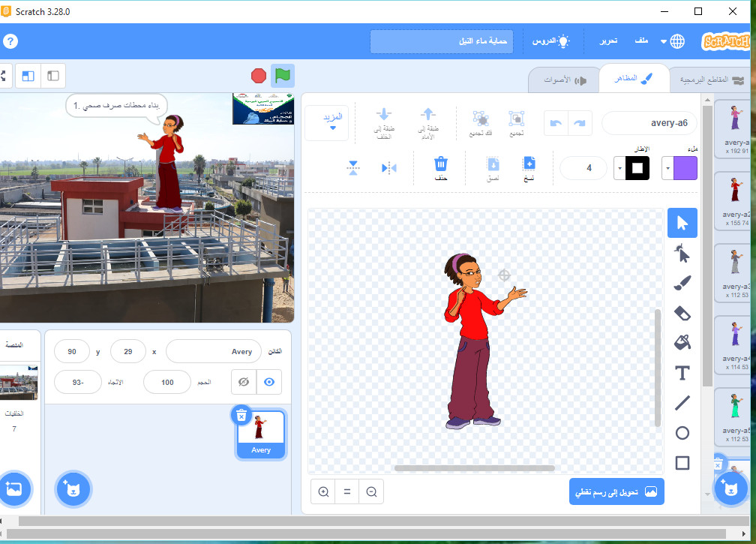Open the Tutorials (الدروس) menu item
The height and width of the screenshot is (544, 756).
tap(550, 41)
